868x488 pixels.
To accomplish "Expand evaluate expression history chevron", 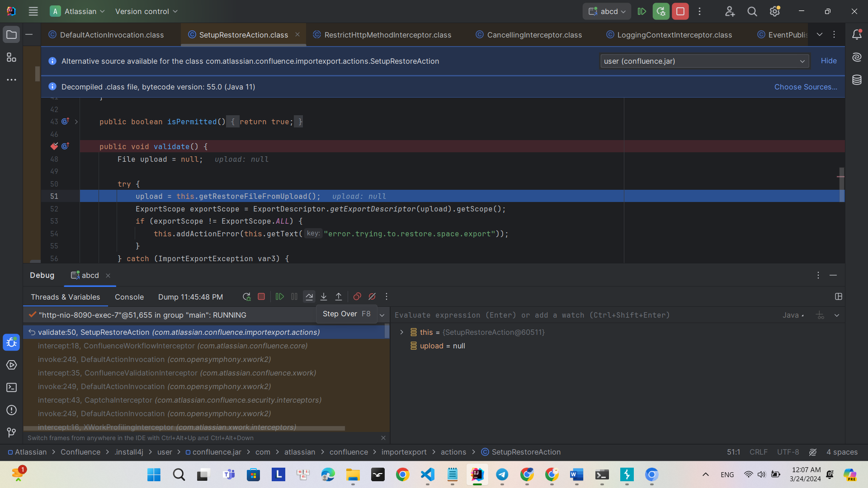I will click(837, 315).
